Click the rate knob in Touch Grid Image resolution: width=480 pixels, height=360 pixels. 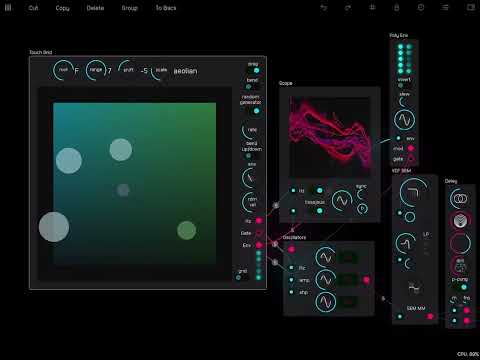point(251,131)
